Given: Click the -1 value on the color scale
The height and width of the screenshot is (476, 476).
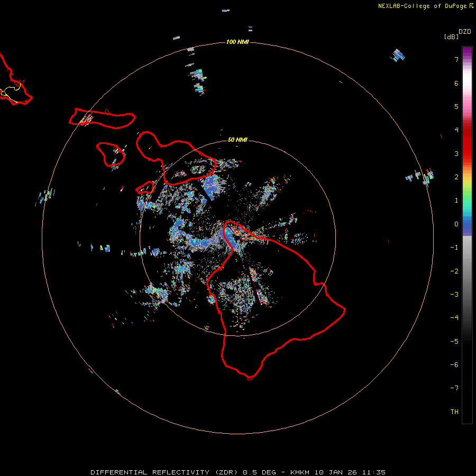Looking at the screenshot, I should click(x=454, y=248).
